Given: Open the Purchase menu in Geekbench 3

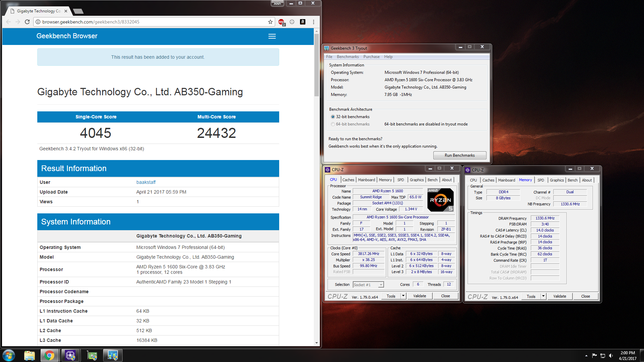Looking at the screenshot, I should pyautogui.click(x=371, y=57).
